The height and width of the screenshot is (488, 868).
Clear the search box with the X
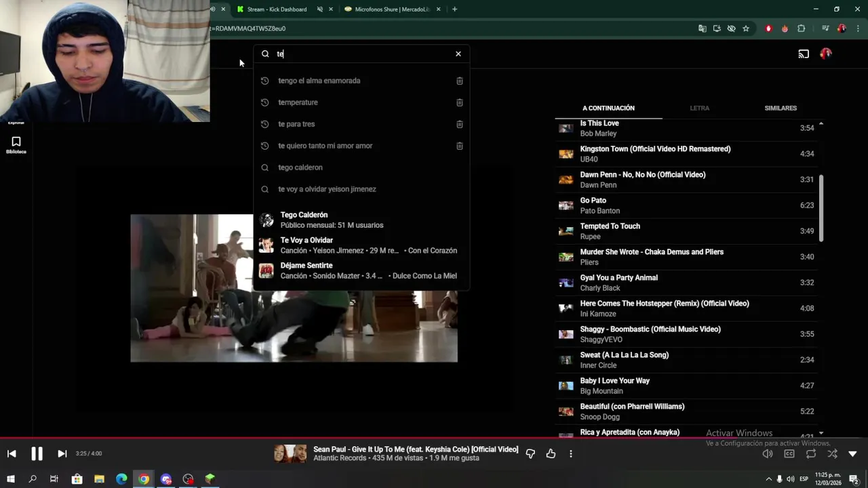click(458, 54)
